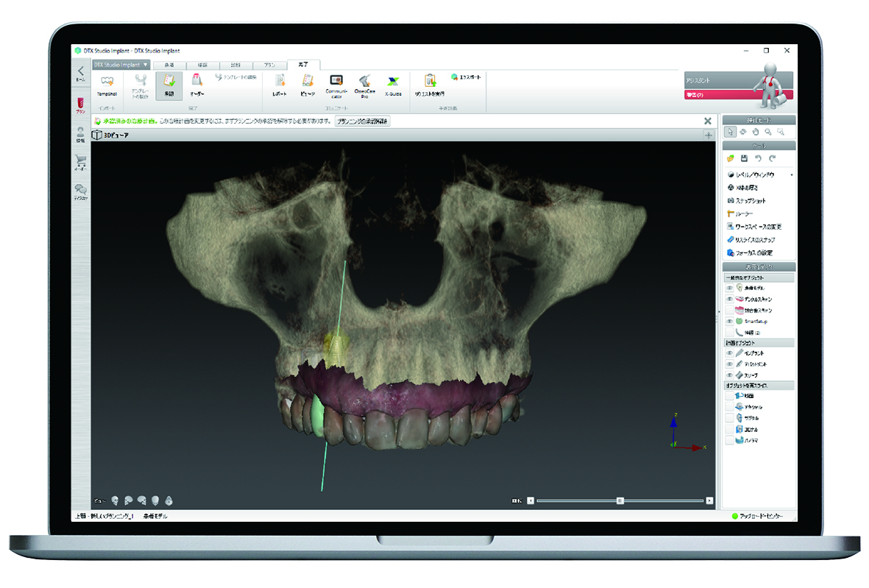Viewport: 869px width, 588px height.
Task: Enable the panorama reslice checkbox
Action: pos(729,440)
